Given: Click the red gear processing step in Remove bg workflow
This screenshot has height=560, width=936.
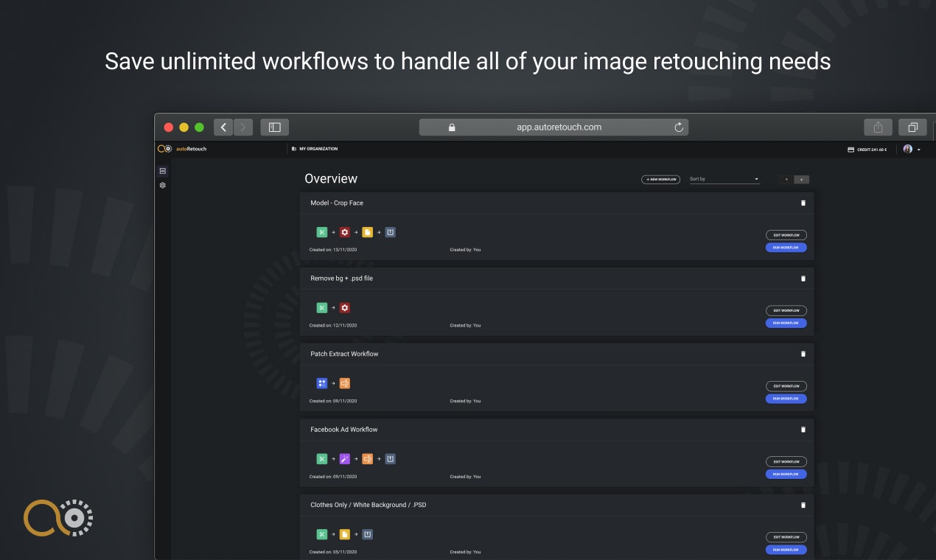Looking at the screenshot, I should tap(344, 307).
